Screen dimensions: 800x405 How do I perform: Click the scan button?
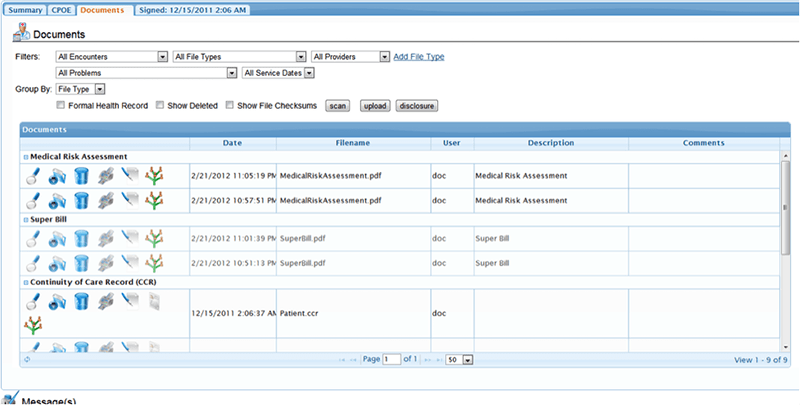(338, 106)
